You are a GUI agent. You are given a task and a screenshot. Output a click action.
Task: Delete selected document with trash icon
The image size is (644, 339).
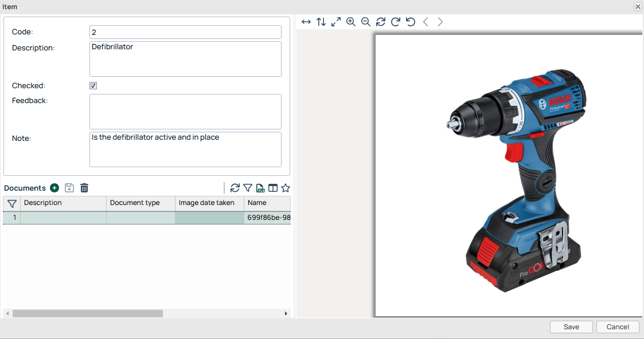pyautogui.click(x=84, y=188)
